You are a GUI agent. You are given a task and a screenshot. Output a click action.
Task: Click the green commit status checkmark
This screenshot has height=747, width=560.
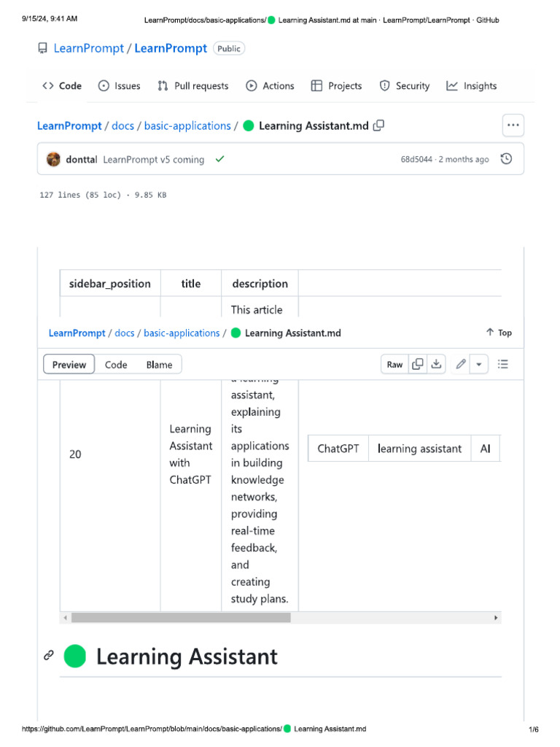[219, 159]
